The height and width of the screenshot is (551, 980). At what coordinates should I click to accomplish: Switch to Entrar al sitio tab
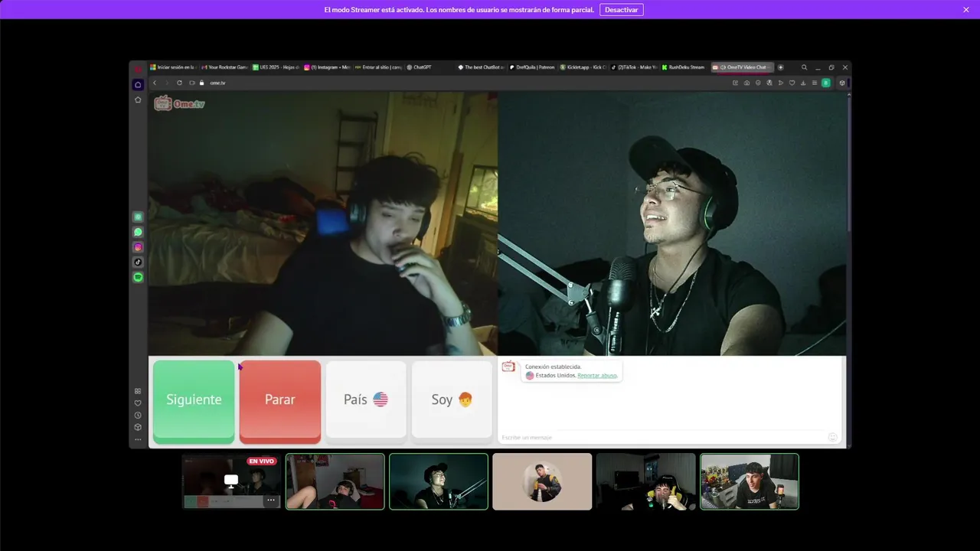(378, 67)
